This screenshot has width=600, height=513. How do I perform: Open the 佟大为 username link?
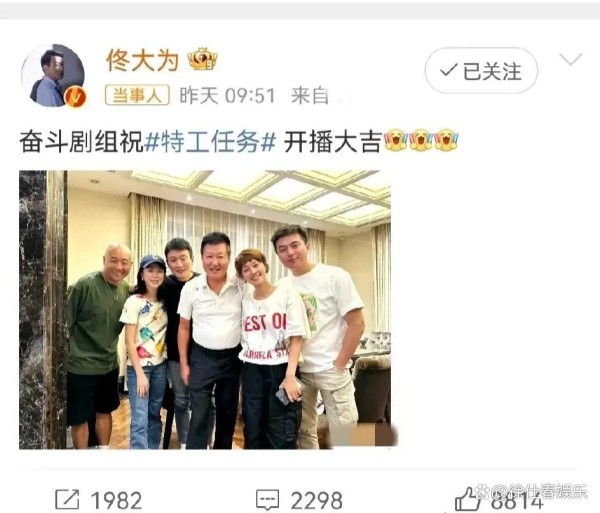tap(143, 60)
